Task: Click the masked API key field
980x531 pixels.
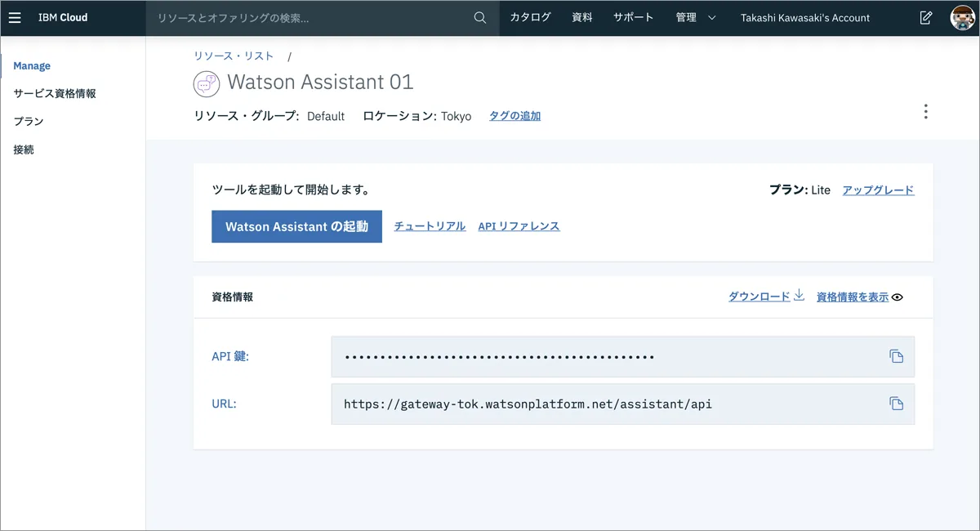Action: [x=623, y=356]
